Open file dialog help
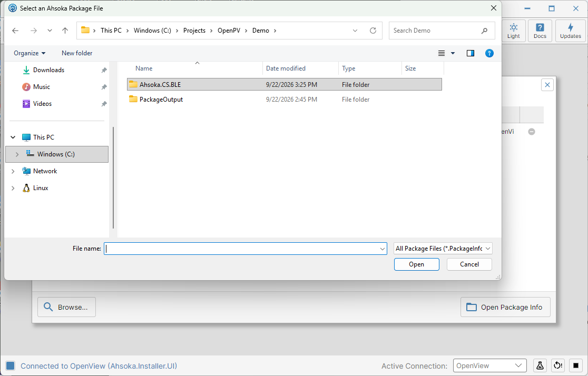 489,53
